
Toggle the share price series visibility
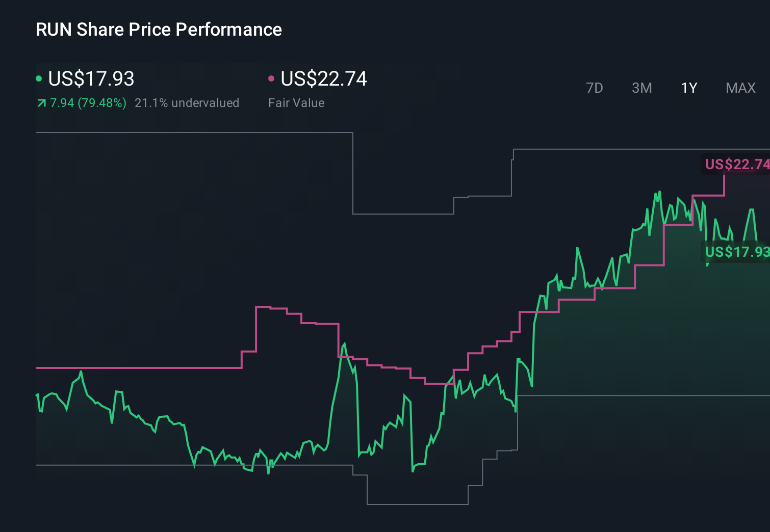(x=87, y=79)
